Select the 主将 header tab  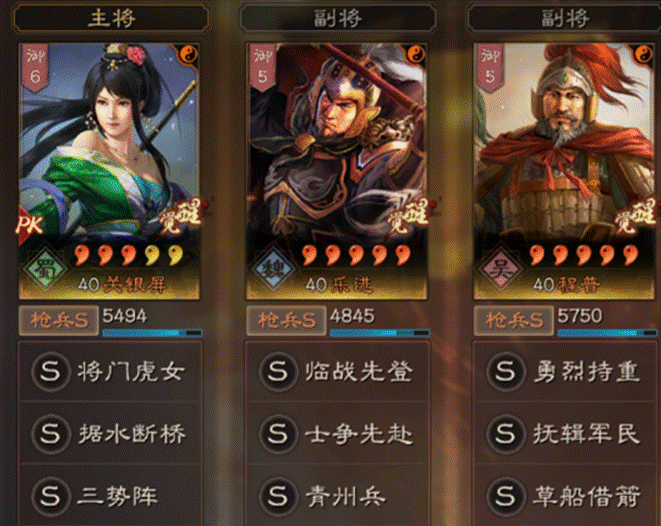click(x=112, y=18)
